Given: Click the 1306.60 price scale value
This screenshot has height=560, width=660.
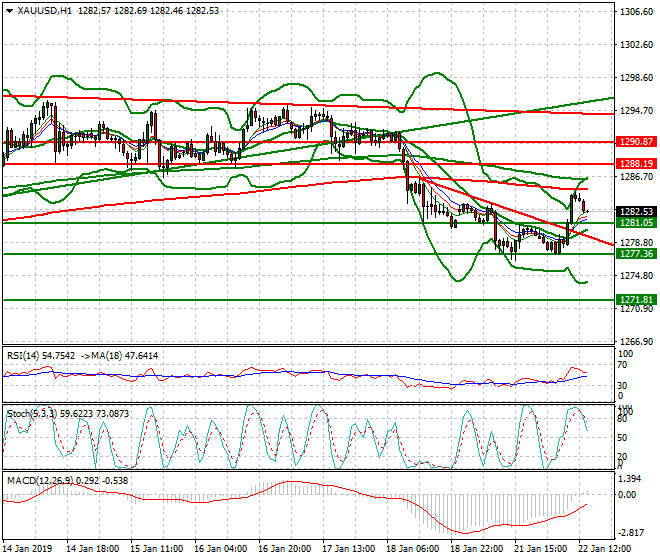Looking at the screenshot, I should tap(636, 12).
